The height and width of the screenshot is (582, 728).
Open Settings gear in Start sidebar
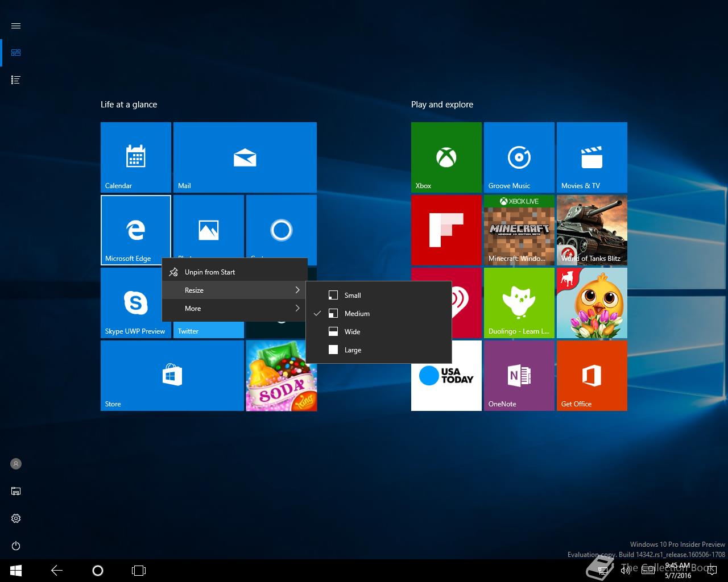click(16, 518)
